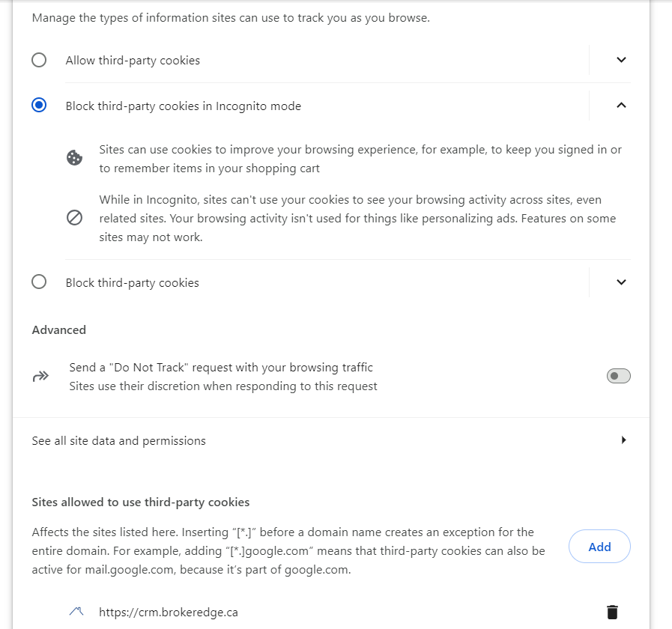Select the Block third-party cookies radio button

(39, 282)
